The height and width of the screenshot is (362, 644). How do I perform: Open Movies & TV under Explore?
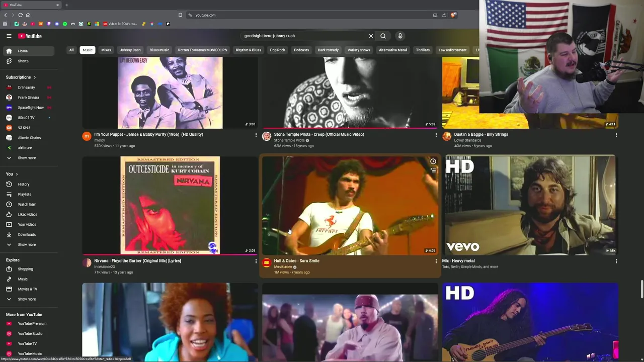29,289
